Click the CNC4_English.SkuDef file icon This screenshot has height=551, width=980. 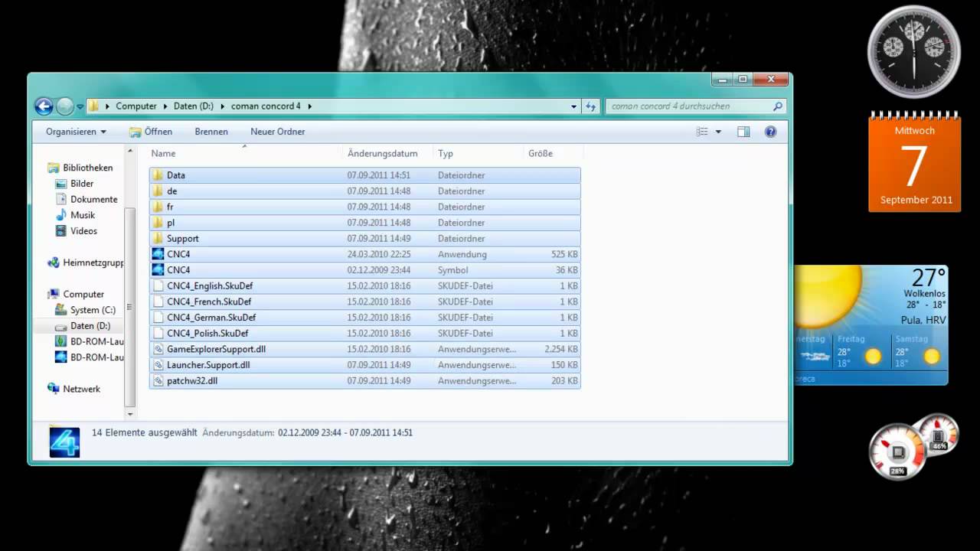coord(158,286)
